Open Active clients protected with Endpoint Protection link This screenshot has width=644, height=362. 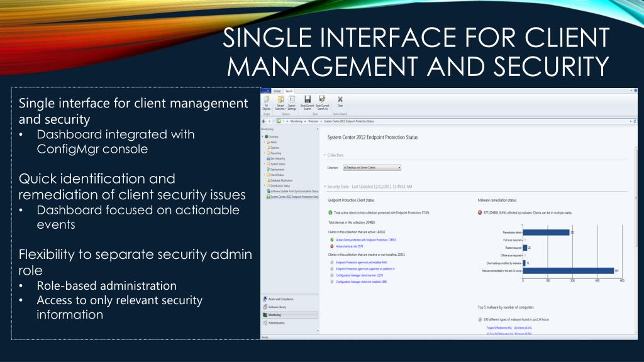tap(366, 239)
